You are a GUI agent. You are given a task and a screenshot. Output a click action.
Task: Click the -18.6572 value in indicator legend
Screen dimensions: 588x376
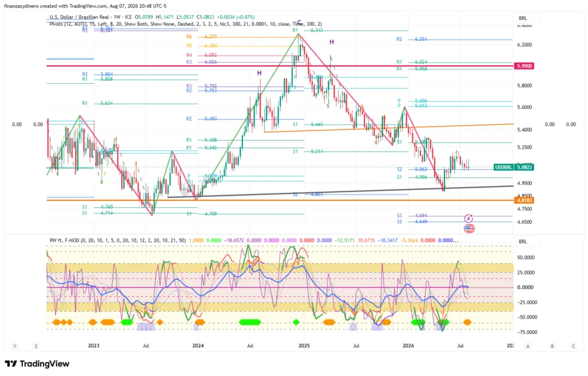(x=234, y=241)
